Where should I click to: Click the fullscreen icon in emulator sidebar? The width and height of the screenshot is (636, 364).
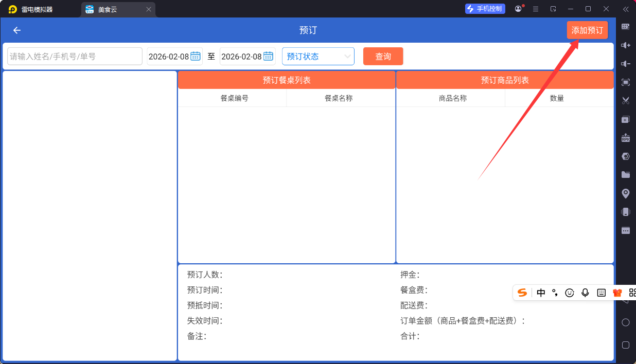point(626,82)
